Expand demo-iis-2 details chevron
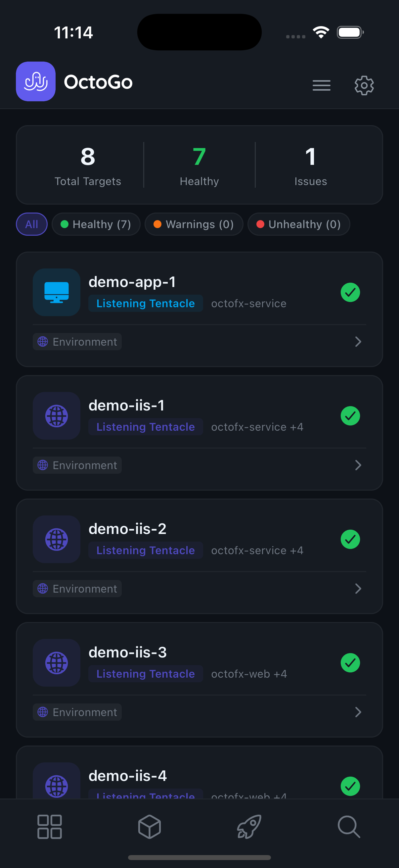The image size is (399, 868). pyautogui.click(x=358, y=588)
